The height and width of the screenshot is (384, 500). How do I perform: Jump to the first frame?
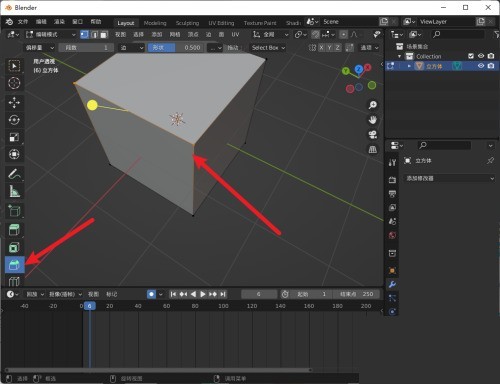click(x=173, y=294)
